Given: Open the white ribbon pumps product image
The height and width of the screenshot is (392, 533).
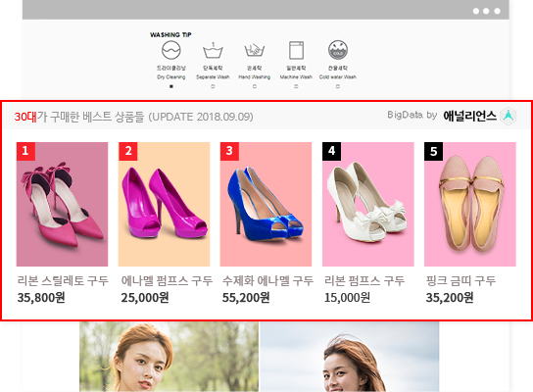Looking at the screenshot, I should point(368,204).
